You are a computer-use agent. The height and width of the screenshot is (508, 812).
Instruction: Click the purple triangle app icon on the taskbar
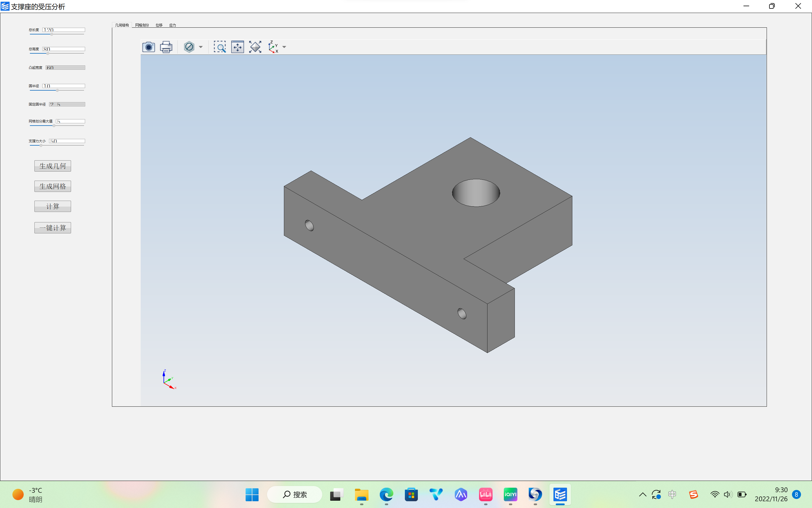[x=461, y=494]
